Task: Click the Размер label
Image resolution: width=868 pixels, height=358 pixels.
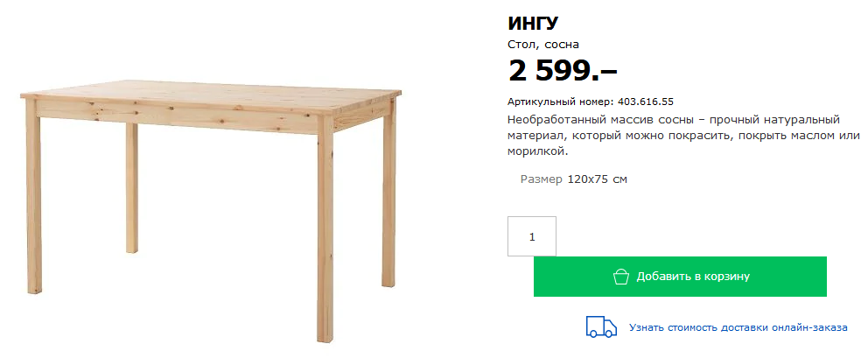Action: (x=542, y=179)
